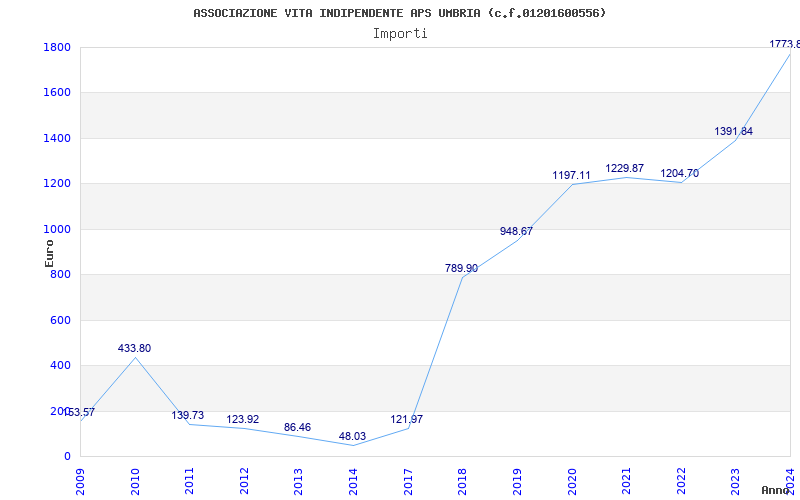This screenshot has height=500, width=800.
Task: Click the 0 Euro axis value
Action: (67, 457)
